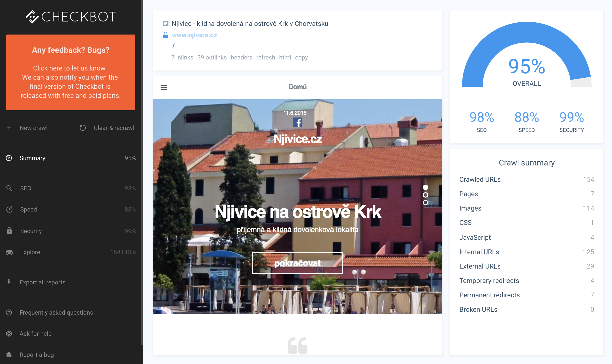Click the Speed stopwatch icon
This screenshot has width=612, height=364.
[x=9, y=209]
